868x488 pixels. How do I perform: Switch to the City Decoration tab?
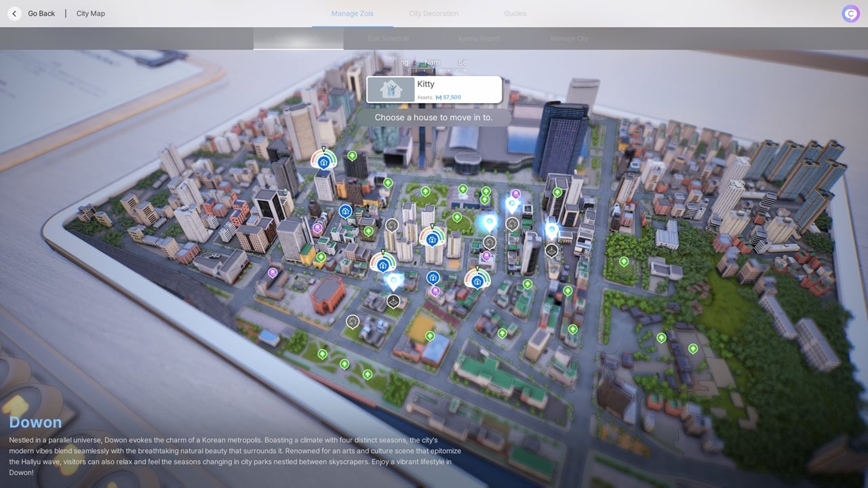pyautogui.click(x=433, y=14)
